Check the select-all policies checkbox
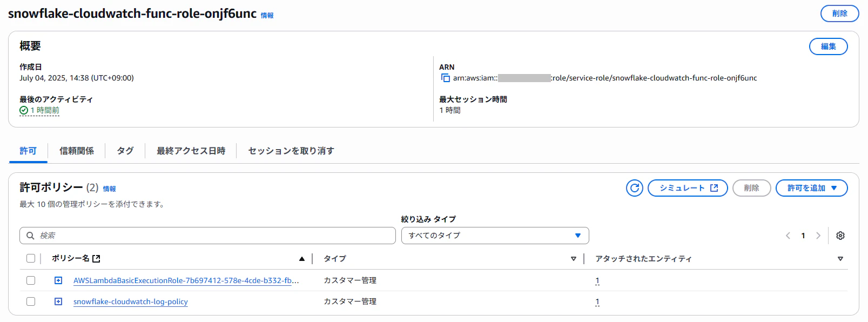Image resolution: width=868 pixels, height=322 pixels. [x=31, y=258]
